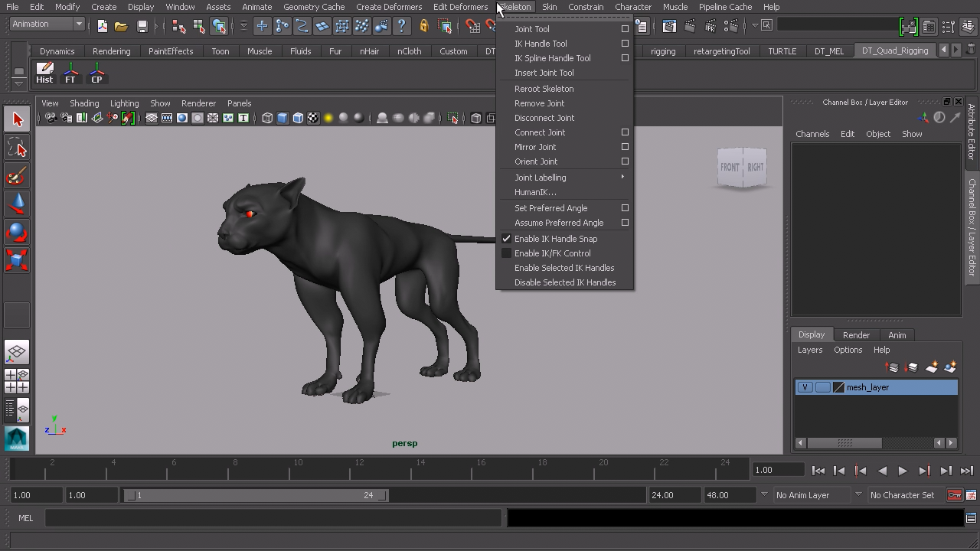Viewport: 980px width, 551px height.
Task: Click the MEL command input field
Action: click(273, 518)
